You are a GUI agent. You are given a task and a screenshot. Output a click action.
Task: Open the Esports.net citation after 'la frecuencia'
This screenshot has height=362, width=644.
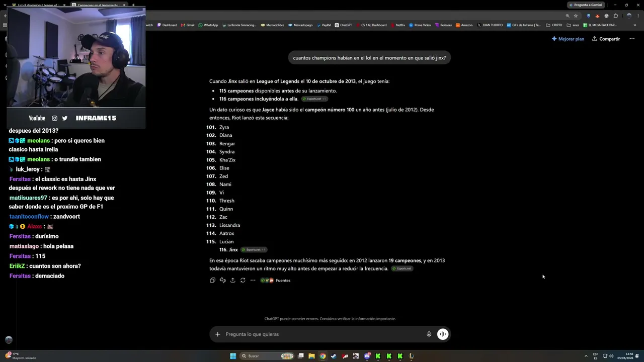coord(402,268)
